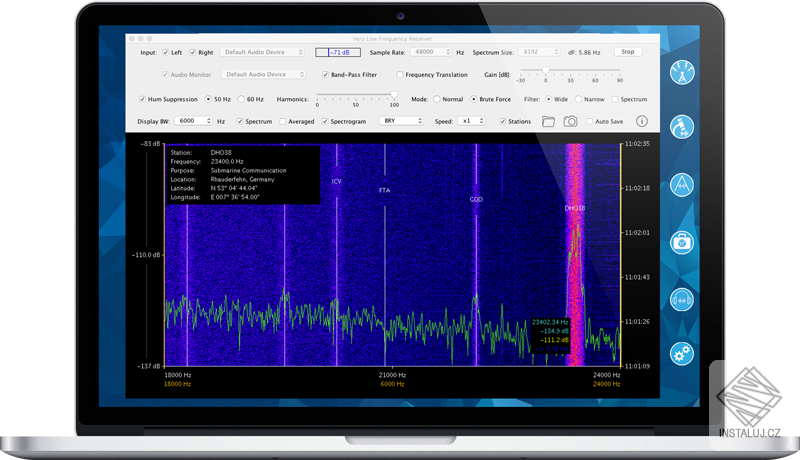This screenshot has width=800, height=460.
Task: Open the Speed x1 dropdown
Action: click(x=471, y=121)
